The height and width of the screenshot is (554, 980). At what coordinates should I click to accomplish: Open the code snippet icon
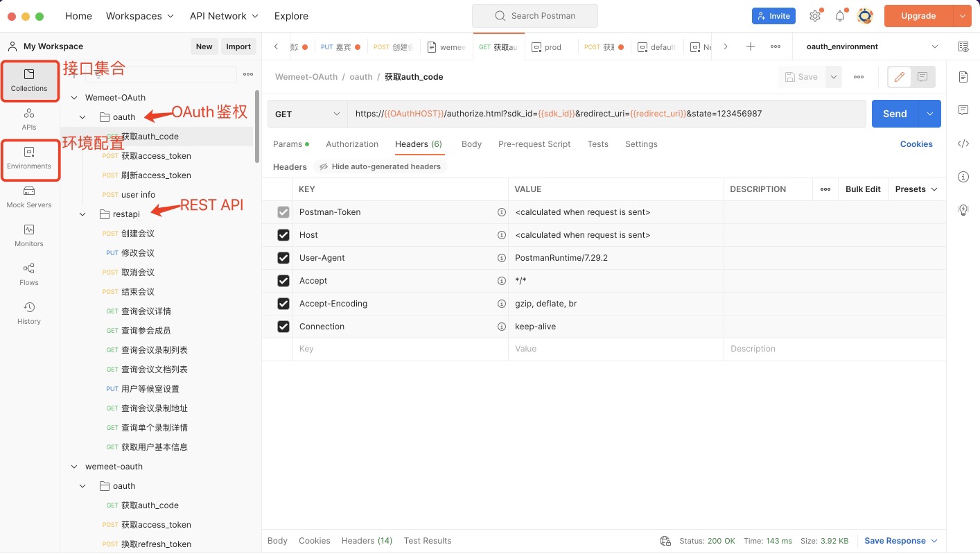point(963,144)
